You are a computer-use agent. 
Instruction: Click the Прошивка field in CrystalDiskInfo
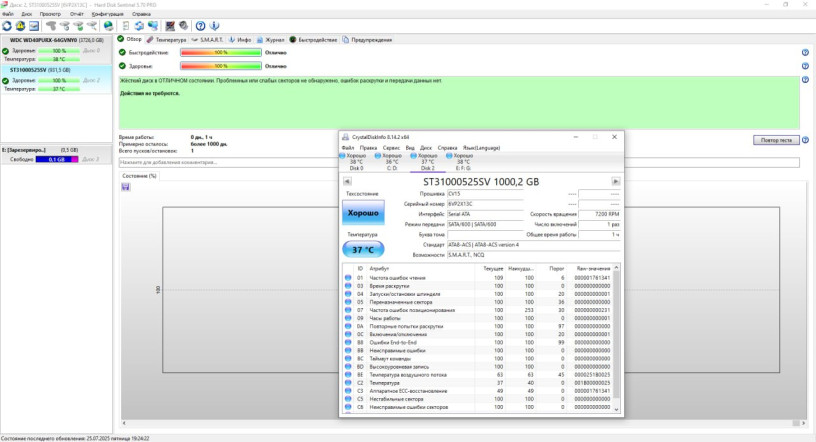point(485,194)
